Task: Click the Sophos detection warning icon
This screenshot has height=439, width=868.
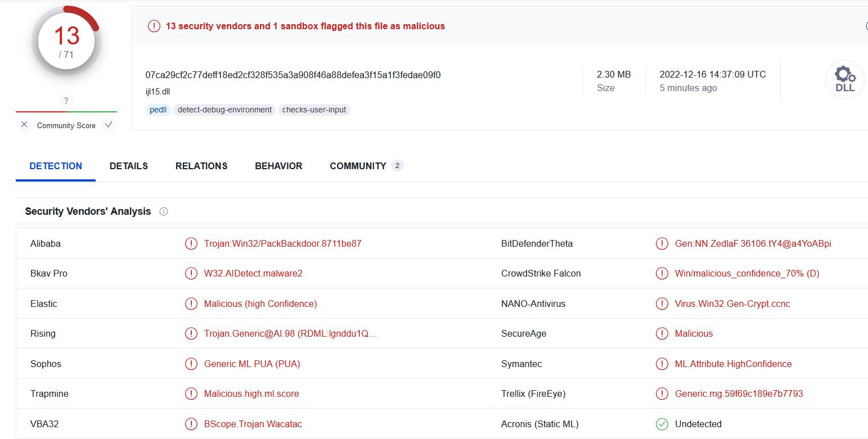Action: pos(191,364)
